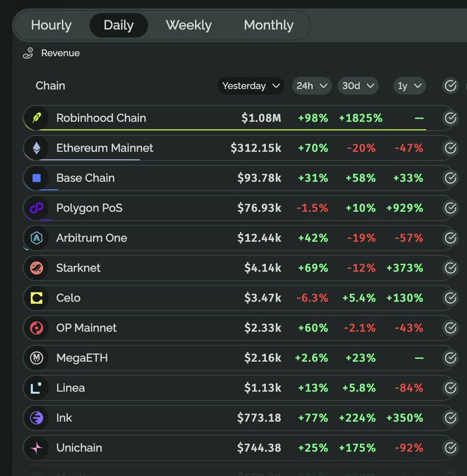Screen dimensions: 467x476
Task: Switch to the Monthly tab
Action: [268, 25]
